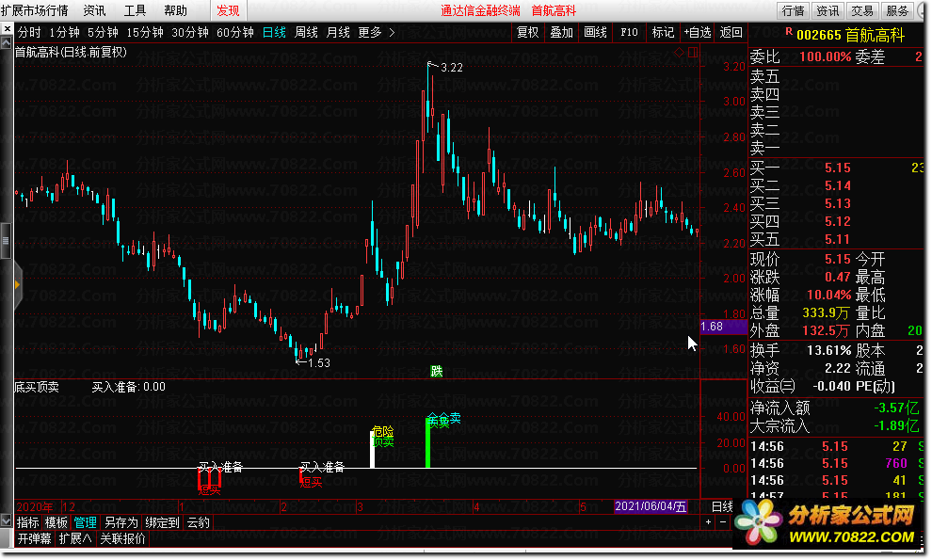The image size is (932, 560).
Task: Click the 指标 indicator tab
Action: pos(28,522)
